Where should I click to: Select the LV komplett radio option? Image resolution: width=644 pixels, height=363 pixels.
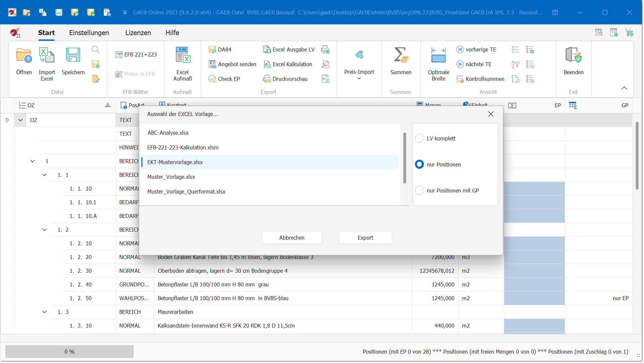tap(419, 138)
